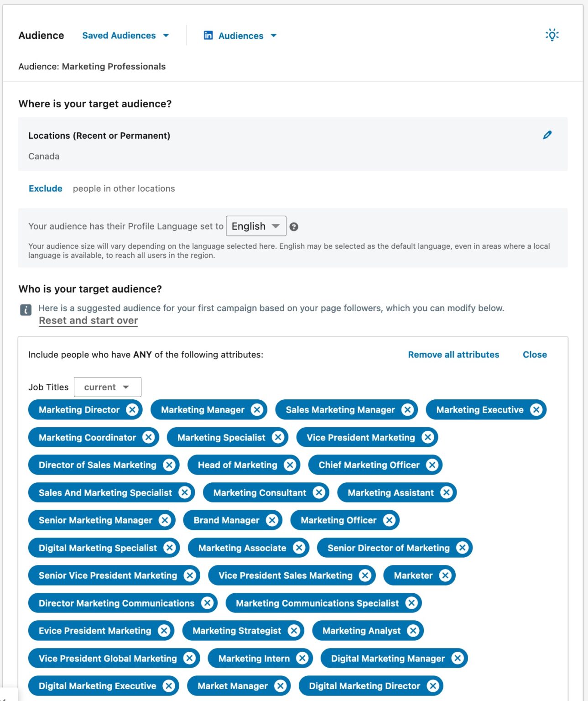The image size is (588, 701).
Task: Click the info icon near suggested audience message
Action: click(x=25, y=310)
